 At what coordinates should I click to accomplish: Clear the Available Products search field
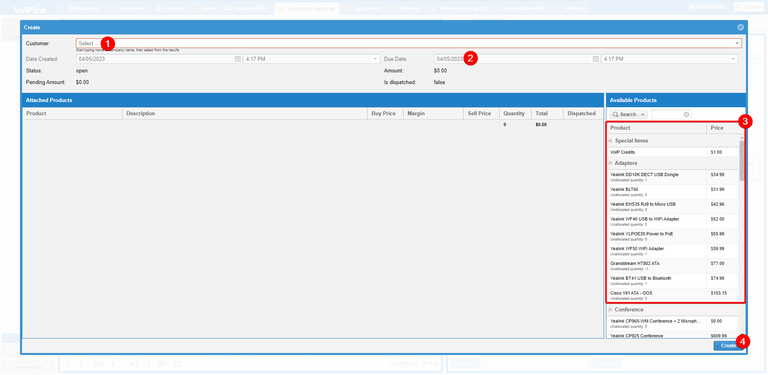point(686,114)
